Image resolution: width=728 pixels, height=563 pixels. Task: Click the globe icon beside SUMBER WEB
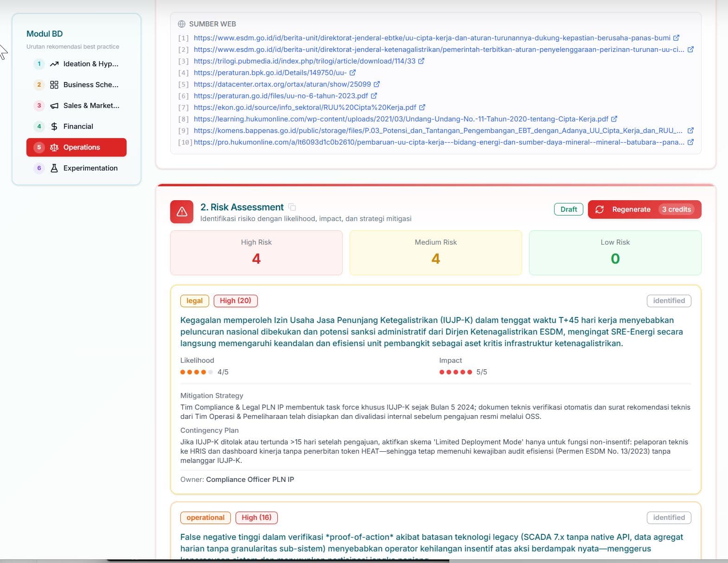point(182,24)
